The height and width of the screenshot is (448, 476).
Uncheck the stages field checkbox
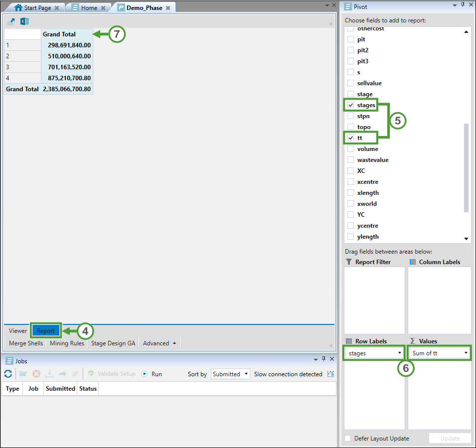(351, 105)
